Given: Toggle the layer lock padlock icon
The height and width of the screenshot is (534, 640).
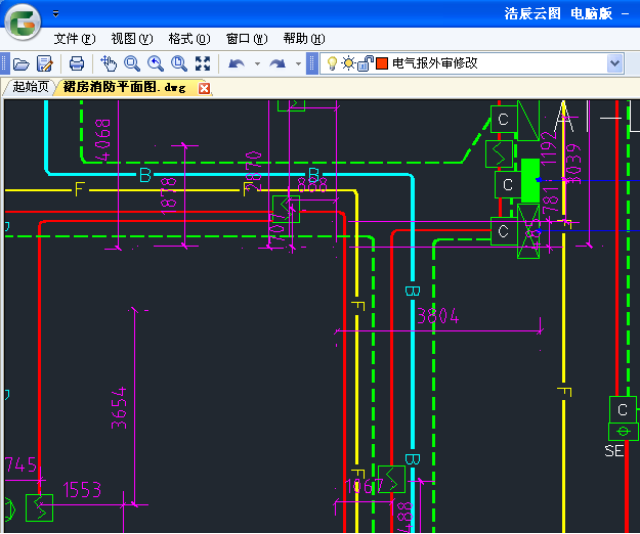Looking at the screenshot, I should click(x=364, y=63).
